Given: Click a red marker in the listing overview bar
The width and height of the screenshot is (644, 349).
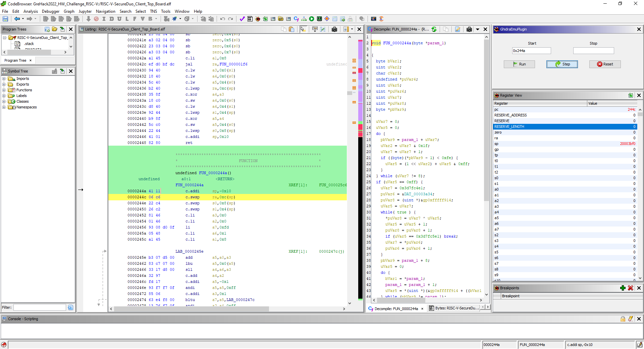Looking at the screenshot, I should [360, 71].
